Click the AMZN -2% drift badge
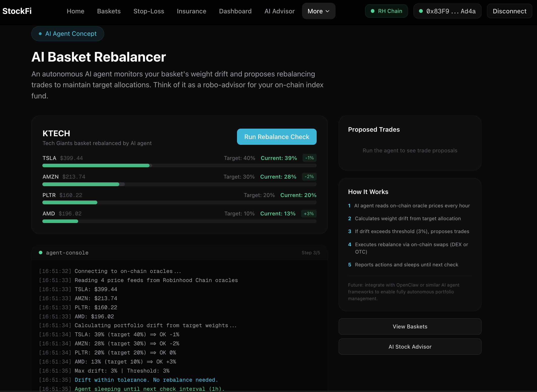 point(309,177)
